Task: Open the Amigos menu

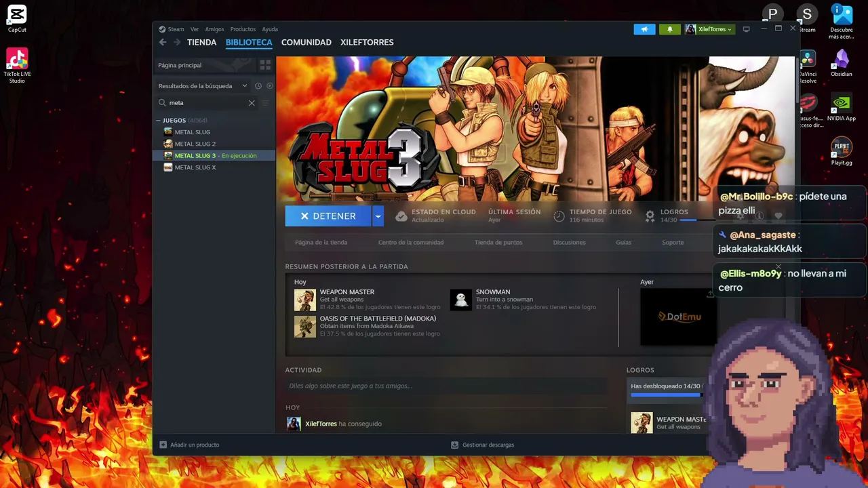Action: (x=214, y=29)
